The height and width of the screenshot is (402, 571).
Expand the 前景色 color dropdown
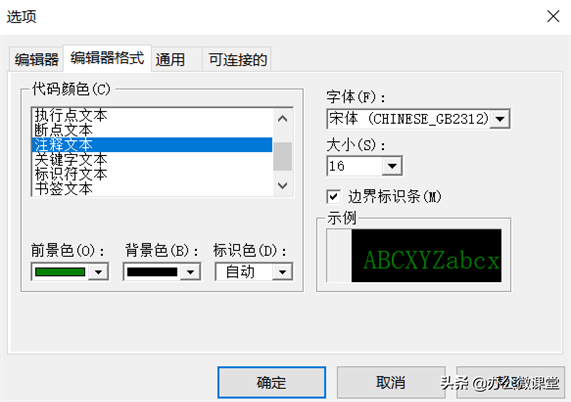click(x=98, y=272)
